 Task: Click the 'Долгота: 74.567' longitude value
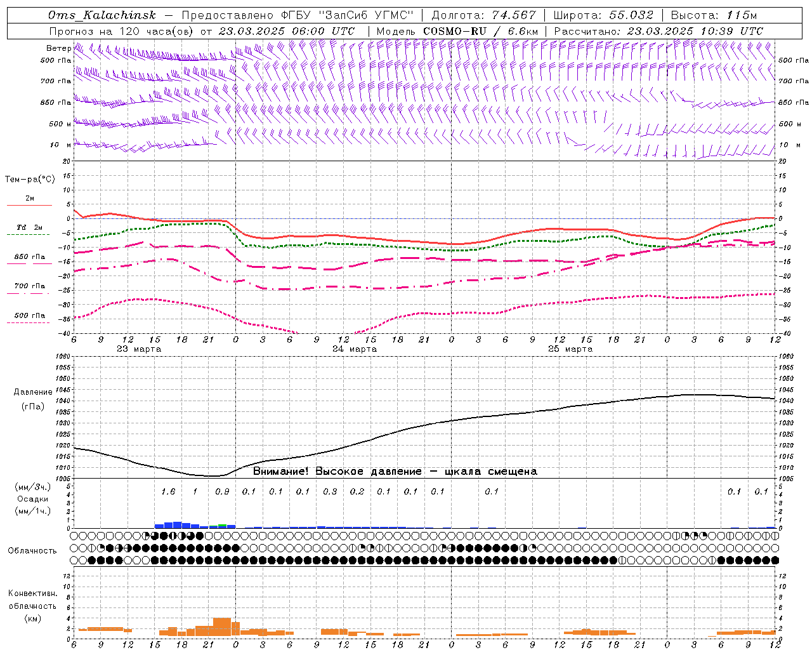[x=483, y=15]
